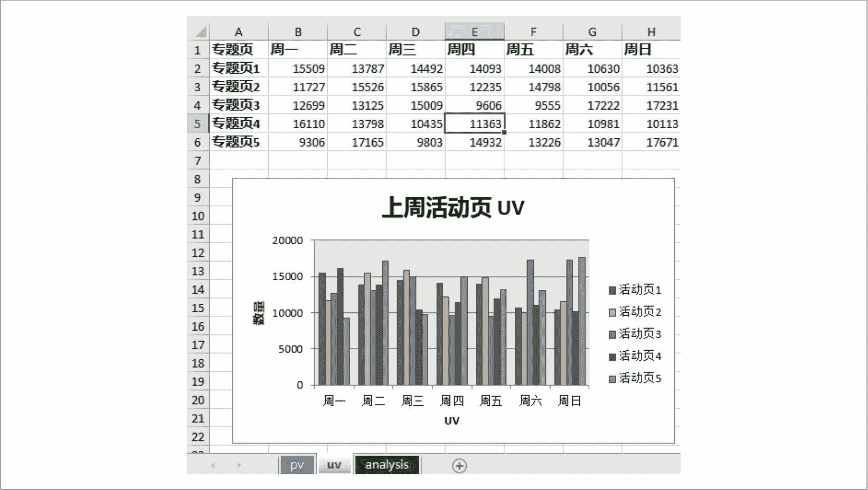868x490 pixels.
Task: Click the 活动页1 legend color marker
Action: (x=612, y=290)
